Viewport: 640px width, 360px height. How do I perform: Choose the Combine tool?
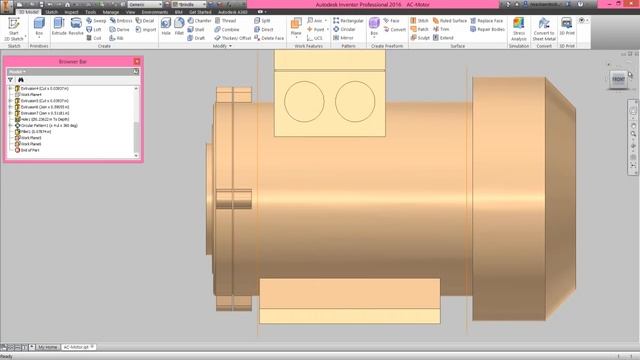tap(227, 29)
